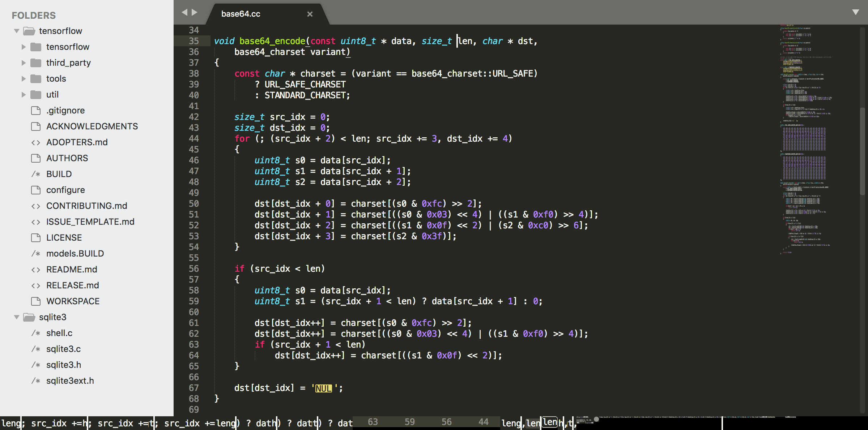Expand the tools folder
This screenshot has width=868, height=430.
pyautogui.click(x=24, y=78)
